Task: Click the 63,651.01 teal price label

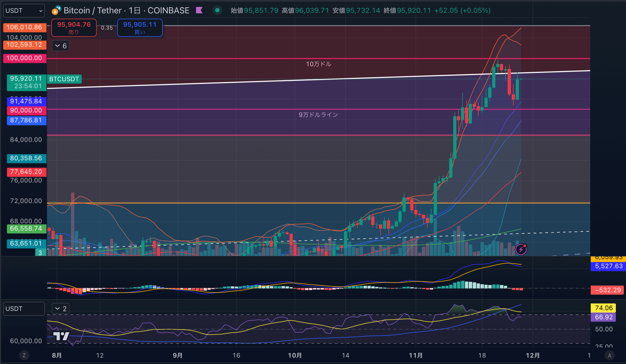Action: (26, 243)
